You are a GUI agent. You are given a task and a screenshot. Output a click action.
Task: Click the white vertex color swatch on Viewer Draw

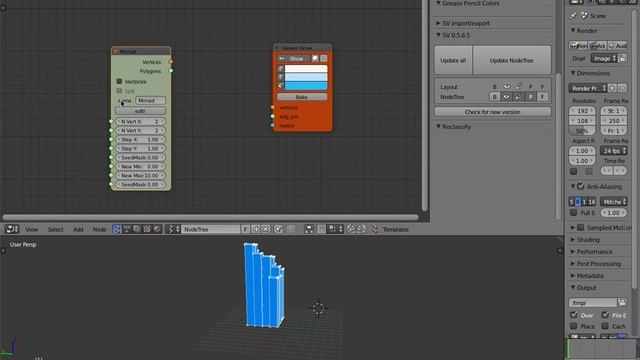coord(306,69)
